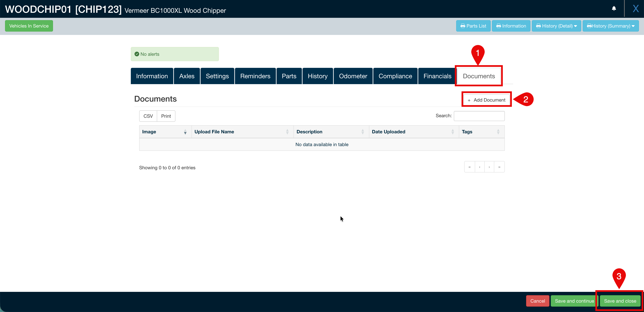This screenshot has width=644, height=312.
Task: Expand the History (Detail) dropdown
Action: pyautogui.click(x=556, y=26)
